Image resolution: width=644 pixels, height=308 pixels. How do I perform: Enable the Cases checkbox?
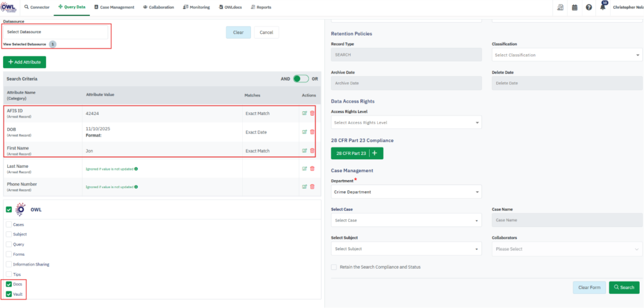pyautogui.click(x=9, y=224)
